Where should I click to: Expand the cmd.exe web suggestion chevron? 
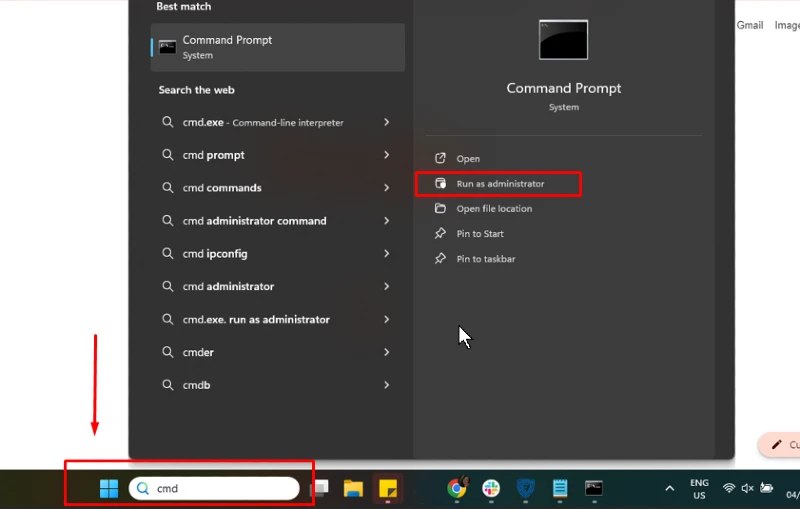387,122
